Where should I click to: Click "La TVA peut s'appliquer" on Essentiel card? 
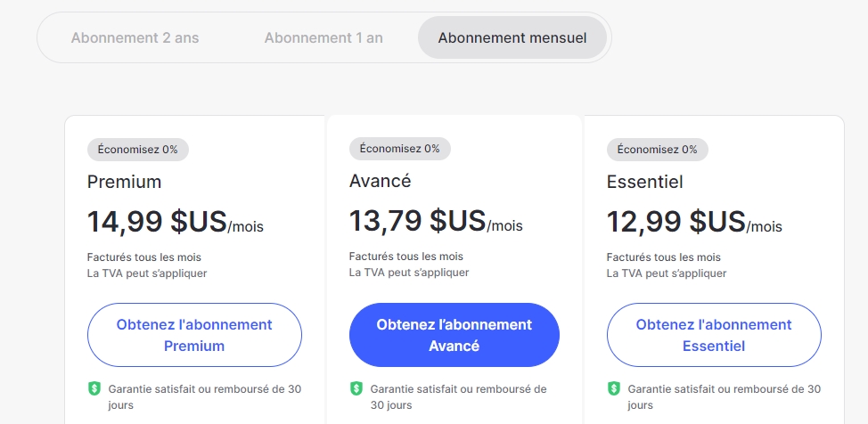(x=667, y=273)
